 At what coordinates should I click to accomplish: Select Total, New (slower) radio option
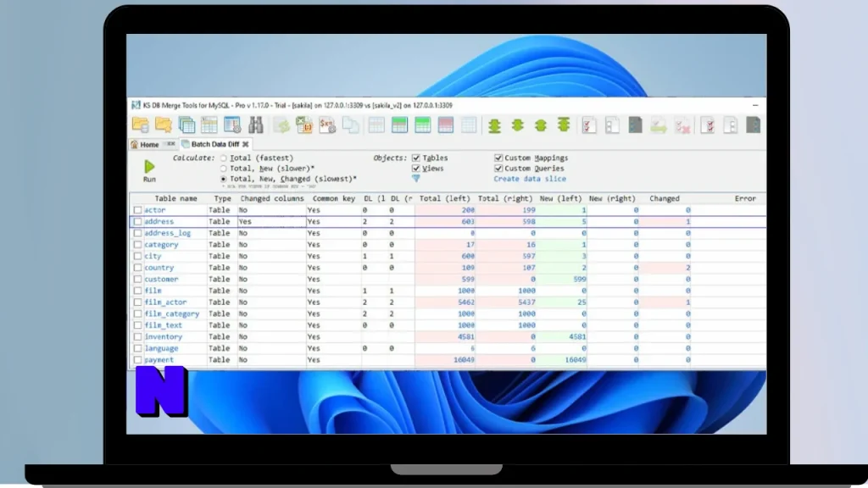(224, 169)
